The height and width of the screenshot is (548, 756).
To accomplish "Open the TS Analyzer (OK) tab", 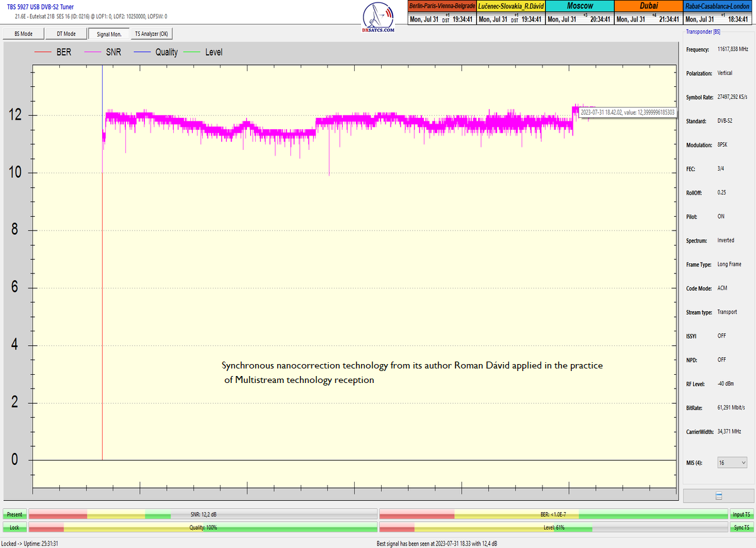I will [151, 34].
